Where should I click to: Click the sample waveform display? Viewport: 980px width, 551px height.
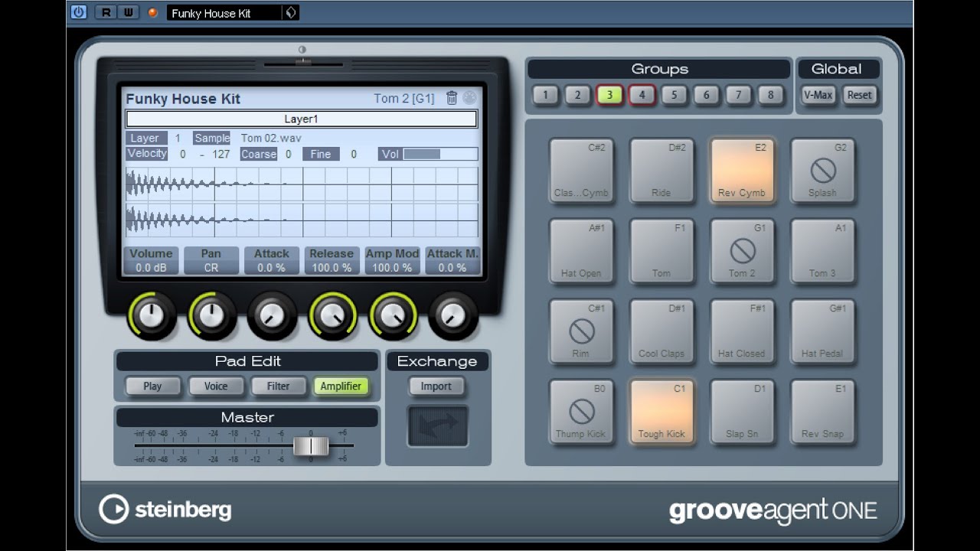coord(302,201)
